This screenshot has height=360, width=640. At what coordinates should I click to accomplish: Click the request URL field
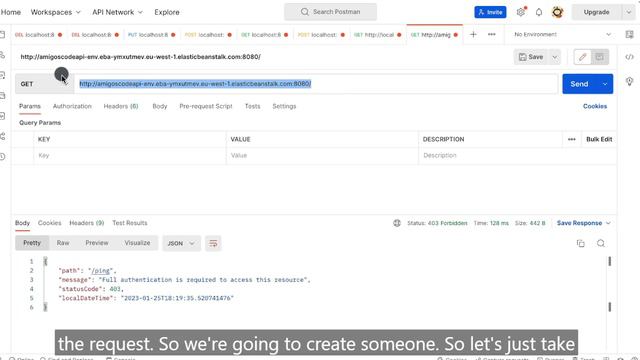coord(316,84)
